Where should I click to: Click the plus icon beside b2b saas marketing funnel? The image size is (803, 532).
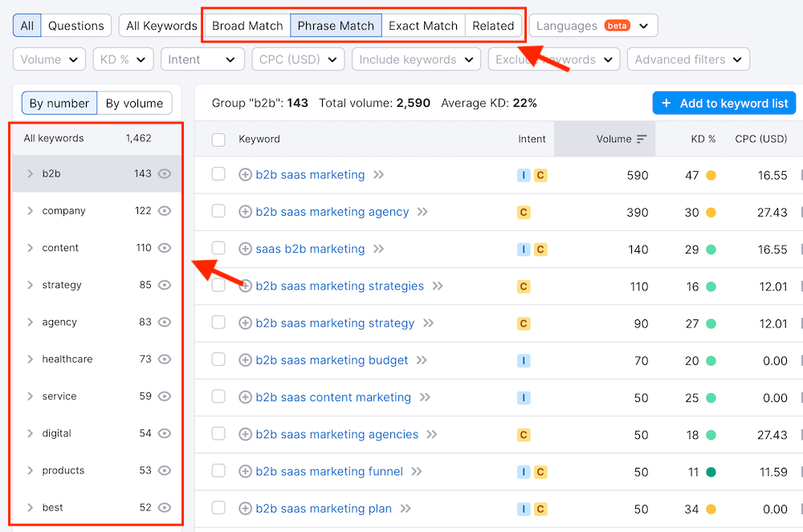point(246,472)
